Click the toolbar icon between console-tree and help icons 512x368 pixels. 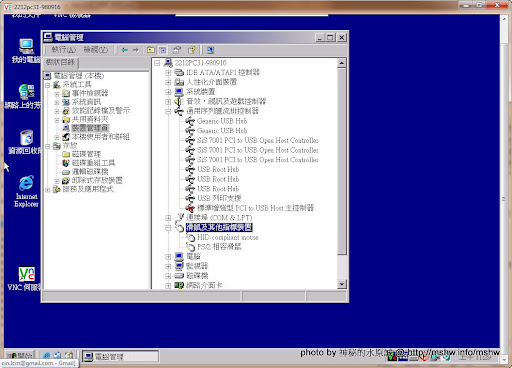pos(177,50)
